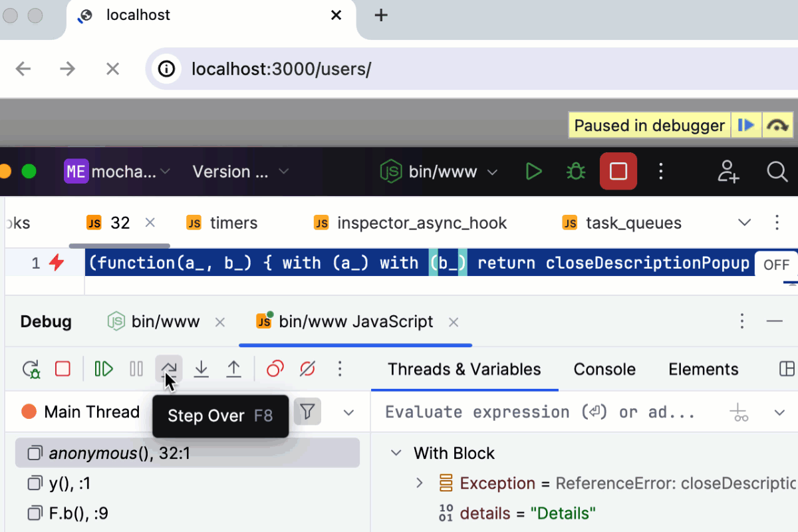Click the Step Into arrow icon

click(x=201, y=368)
